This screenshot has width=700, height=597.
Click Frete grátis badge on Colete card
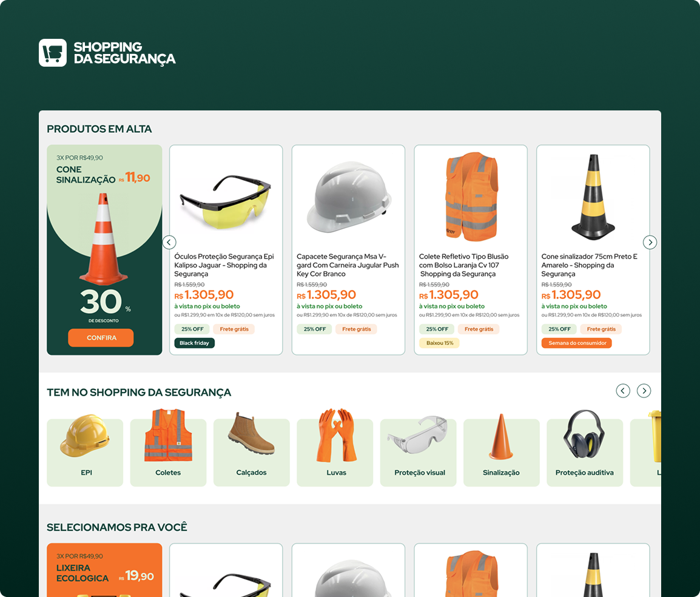pos(479,329)
